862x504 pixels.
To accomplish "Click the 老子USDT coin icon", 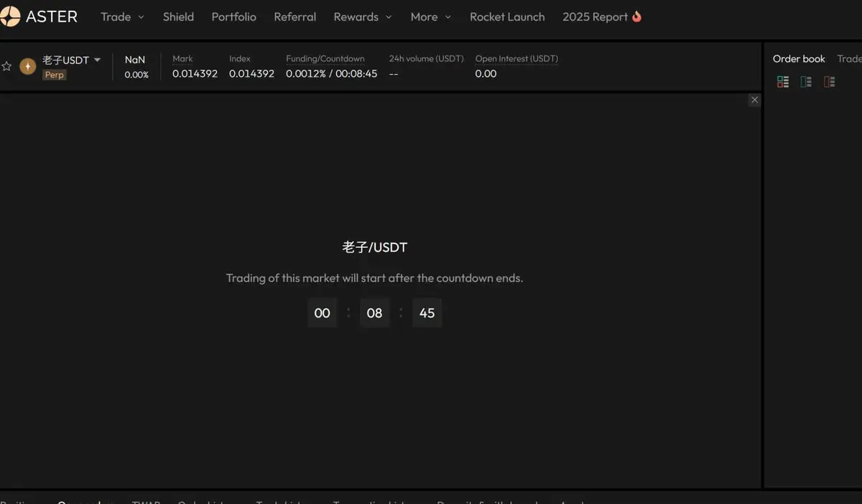I will (27, 66).
